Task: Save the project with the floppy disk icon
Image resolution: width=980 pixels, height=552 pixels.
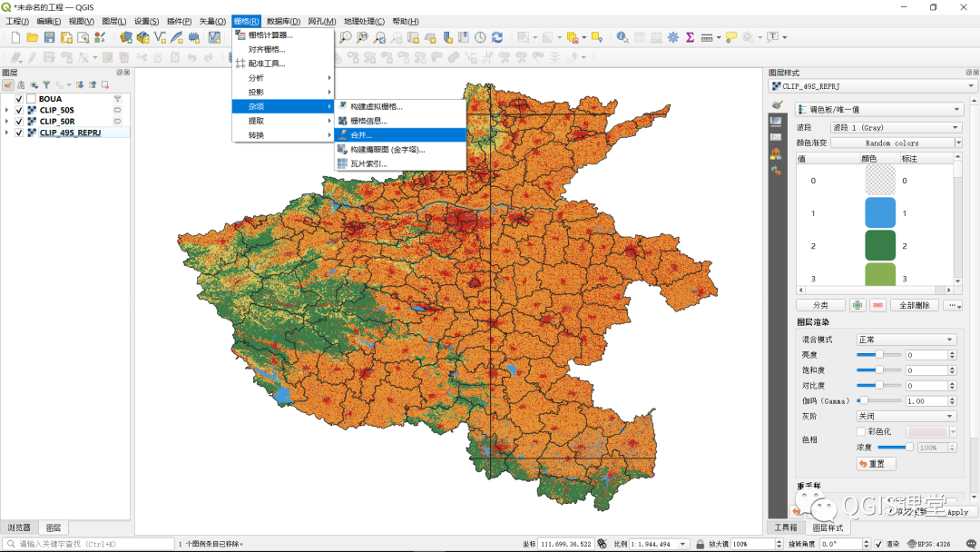Action: pos(49,37)
